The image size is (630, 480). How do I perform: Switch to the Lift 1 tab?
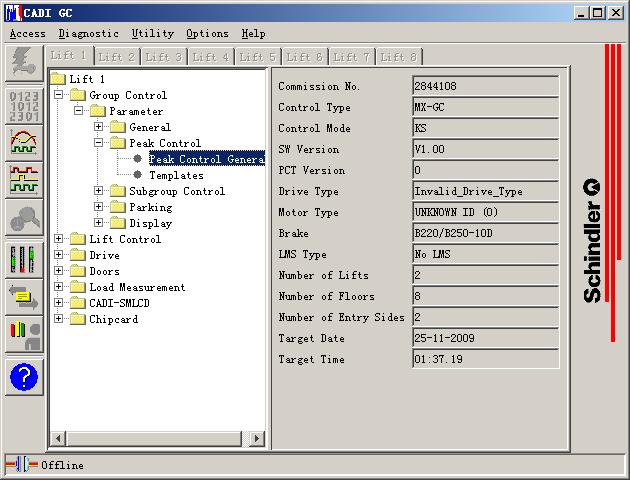click(x=69, y=55)
